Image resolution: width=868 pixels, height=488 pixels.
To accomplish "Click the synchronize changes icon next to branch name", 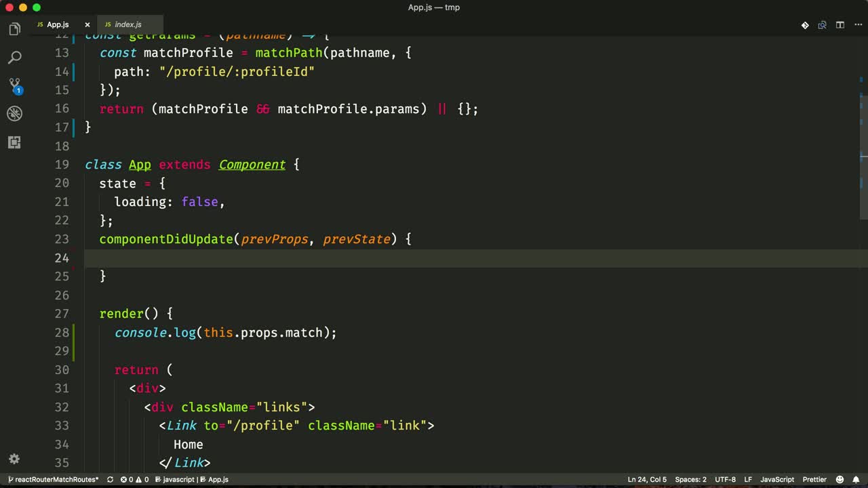I will [x=109, y=479].
